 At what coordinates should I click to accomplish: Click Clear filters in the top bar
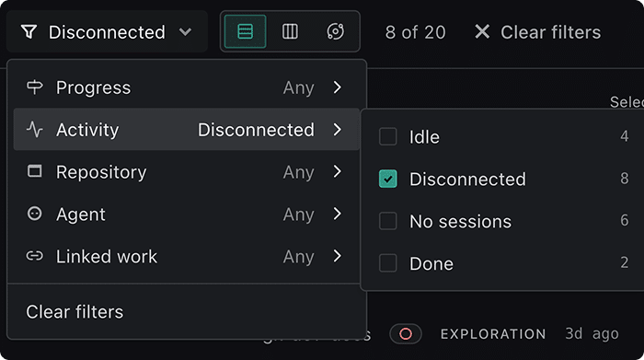(550, 32)
